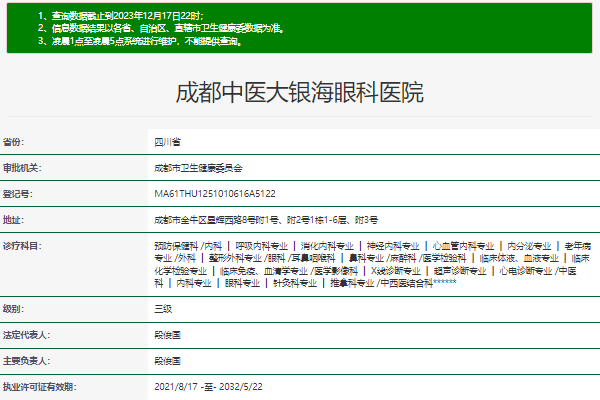Click 推拿科专业 in the department list

tap(352, 283)
